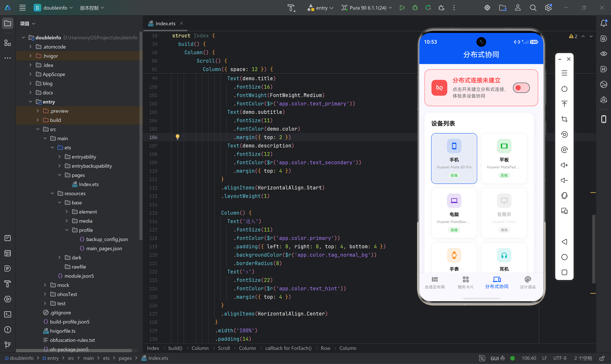
Task: Expand the .atomcode folder
Action: tap(30, 47)
